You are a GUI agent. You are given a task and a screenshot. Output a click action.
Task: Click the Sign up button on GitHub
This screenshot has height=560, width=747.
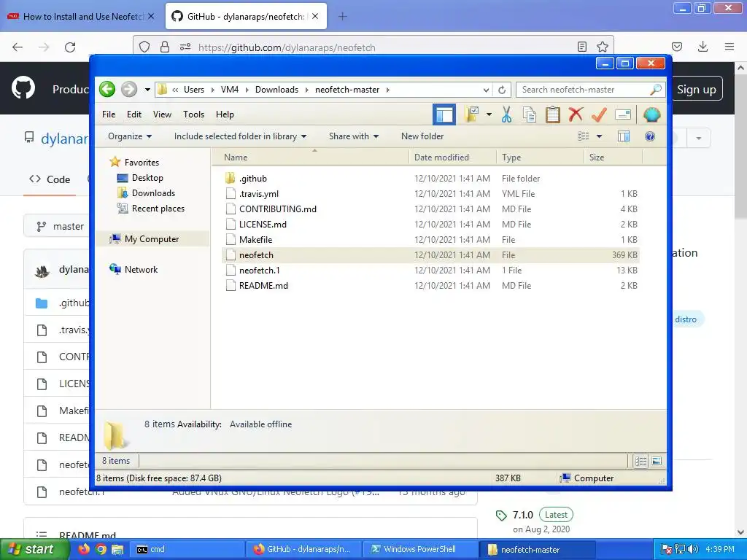pyautogui.click(x=697, y=89)
